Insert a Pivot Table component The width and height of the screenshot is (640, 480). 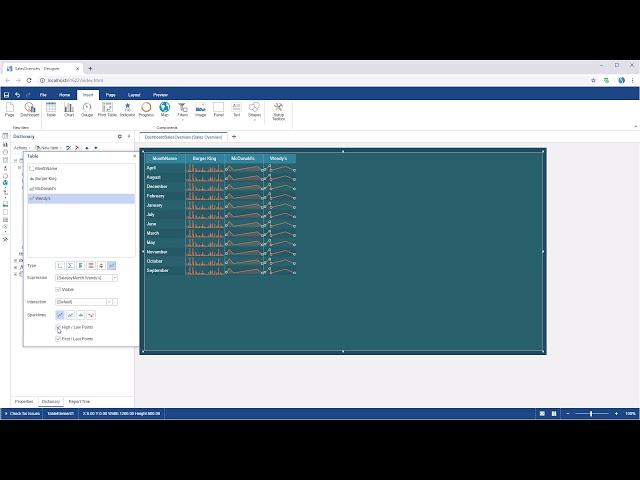click(107, 110)
